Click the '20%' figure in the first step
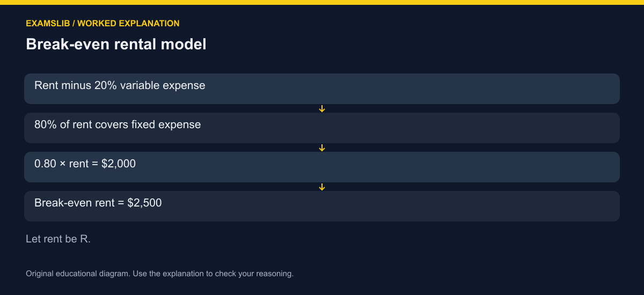This screenshot has height=295, width=644. pos(106,85)
